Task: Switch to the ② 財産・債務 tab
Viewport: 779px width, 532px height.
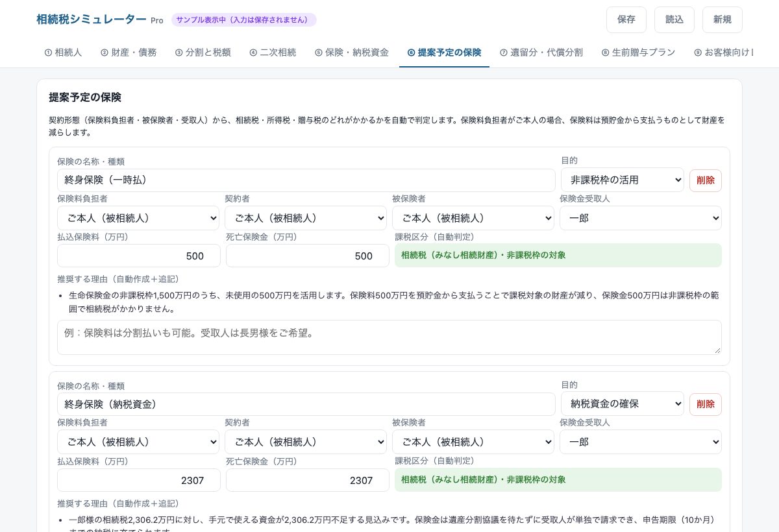Action: coord(129,53)
